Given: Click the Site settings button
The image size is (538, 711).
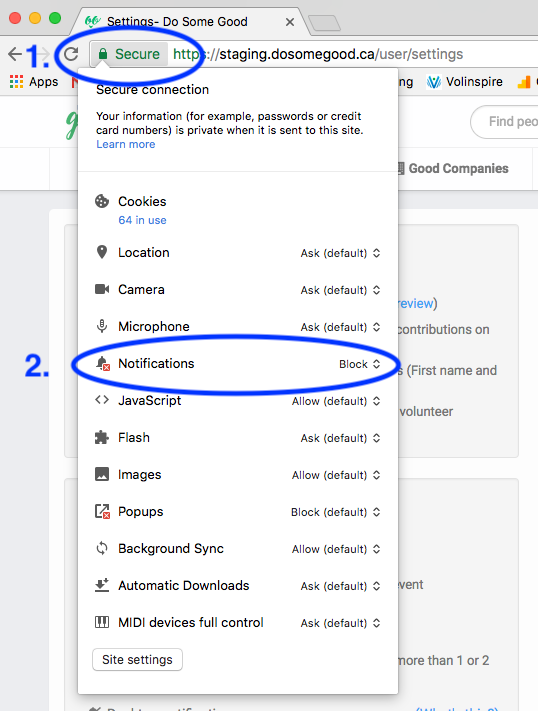Looking at the screenshot, I should click(137, 659).
